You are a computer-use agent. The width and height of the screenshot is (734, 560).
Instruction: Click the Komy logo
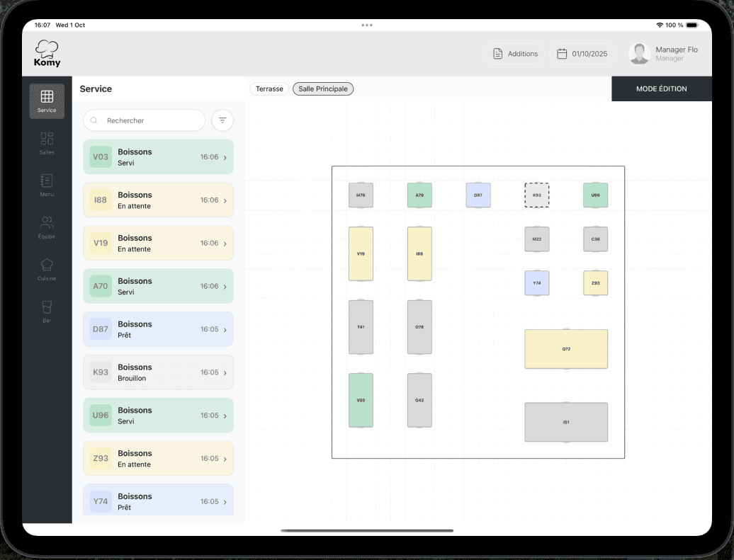47,54
